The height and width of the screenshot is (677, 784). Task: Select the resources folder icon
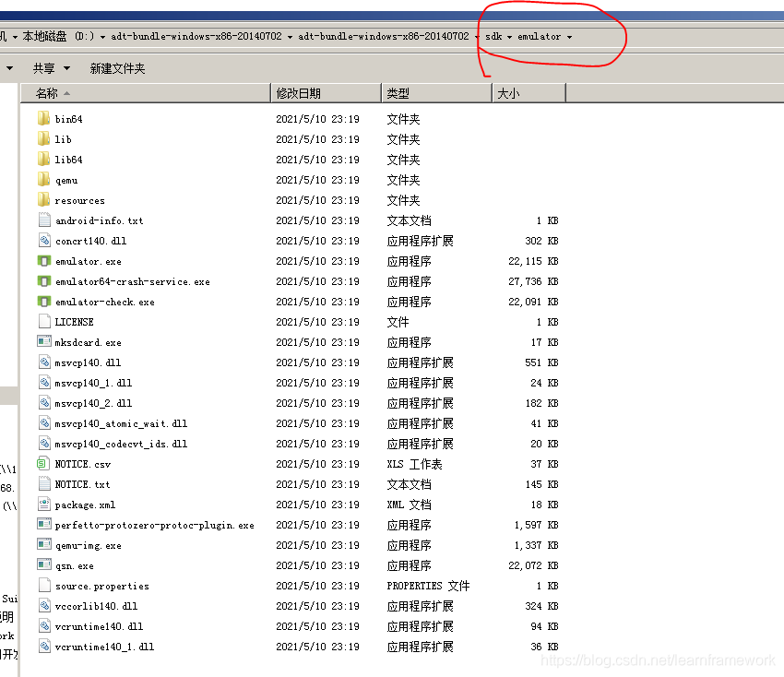44,199
